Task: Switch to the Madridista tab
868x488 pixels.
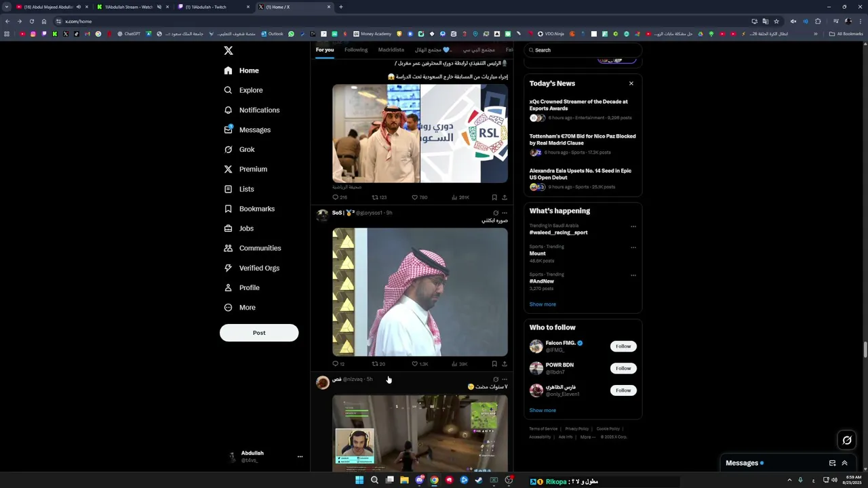Action: pos(391,50)
